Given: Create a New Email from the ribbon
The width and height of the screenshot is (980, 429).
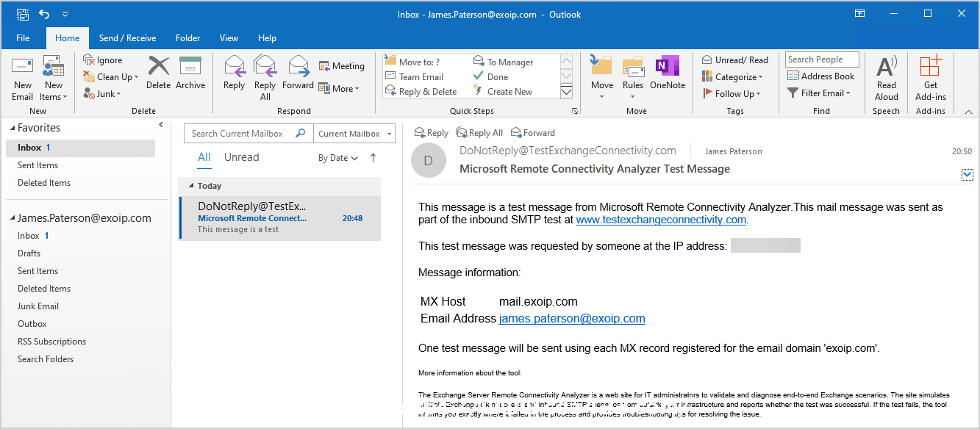Looking at the screenshot, I should tap(23, 79).
